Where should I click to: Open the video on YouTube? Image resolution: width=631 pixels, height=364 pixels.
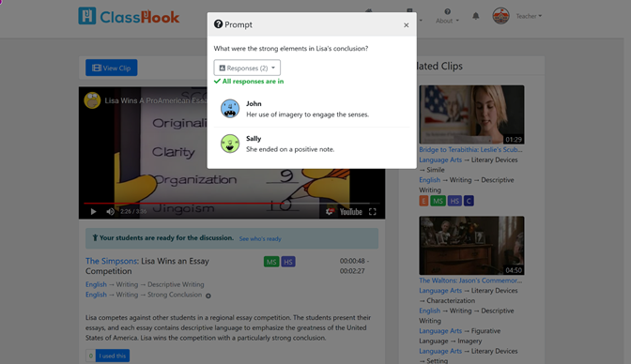point(350,212)
